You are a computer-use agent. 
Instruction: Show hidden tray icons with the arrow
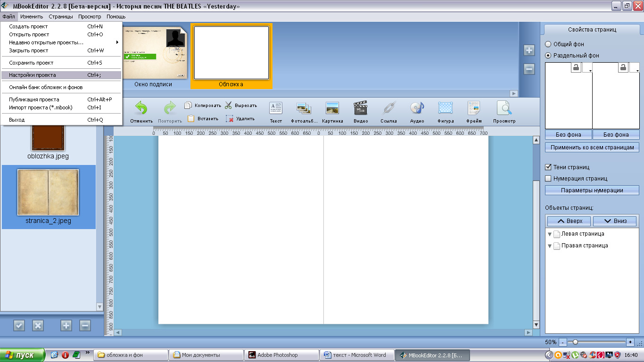(549, 355)
